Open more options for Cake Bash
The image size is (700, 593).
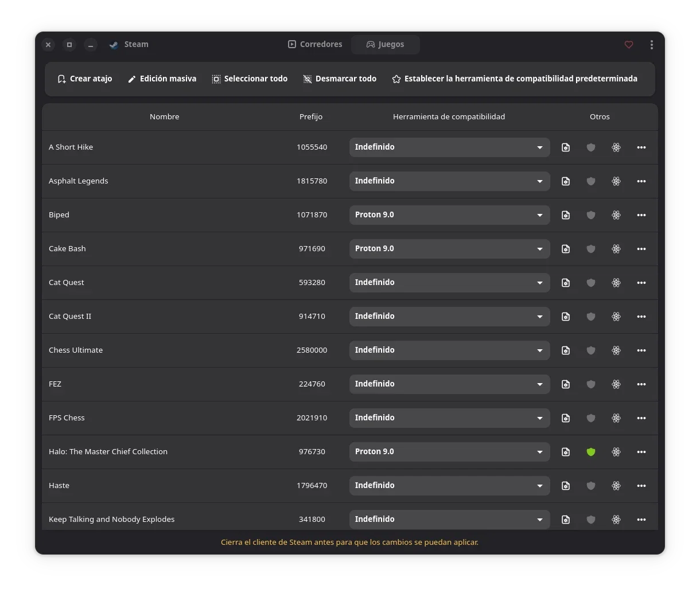641,249
